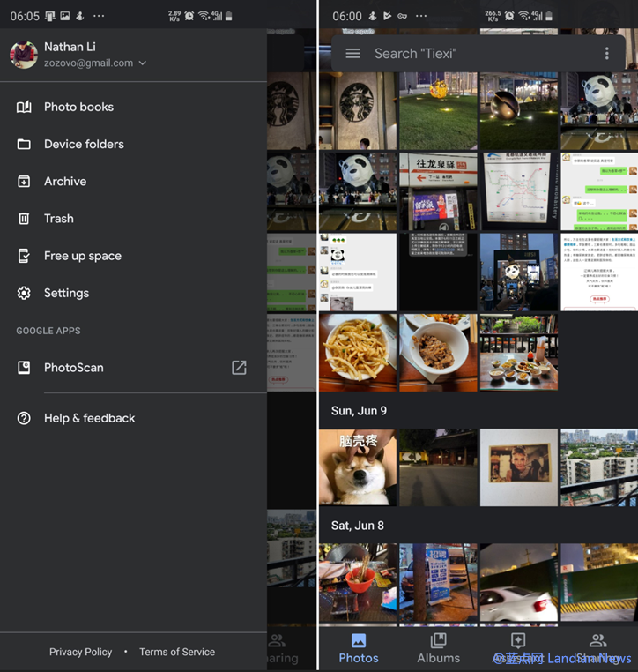This screenshot has width=638, height=672.
Task: Tap the PhotoScan app icon
Action: point(24,368)
